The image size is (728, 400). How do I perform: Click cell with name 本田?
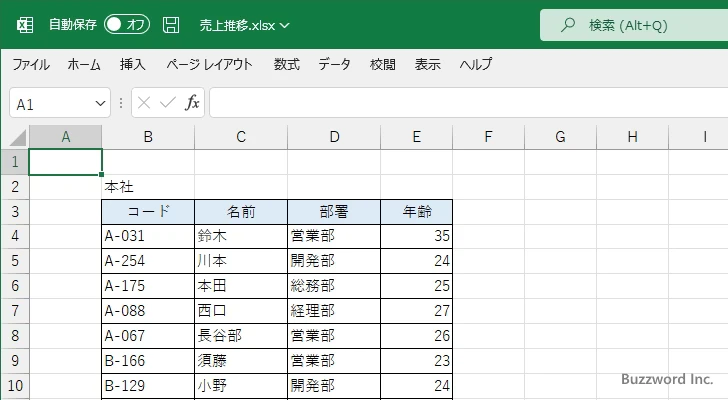coord(241,286)
